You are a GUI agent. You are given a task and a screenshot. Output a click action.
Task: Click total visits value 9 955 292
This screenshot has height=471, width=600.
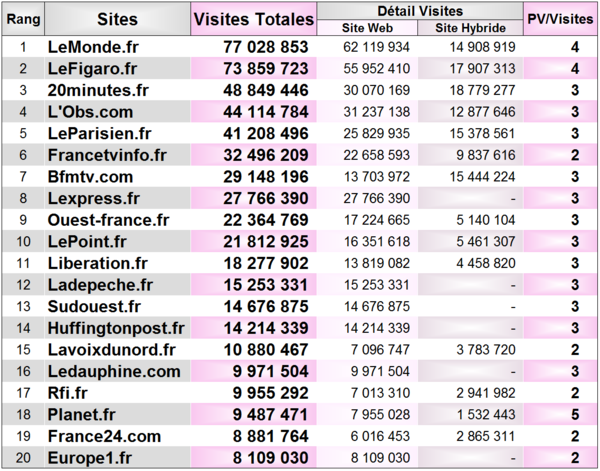click(x=271, y=393)
